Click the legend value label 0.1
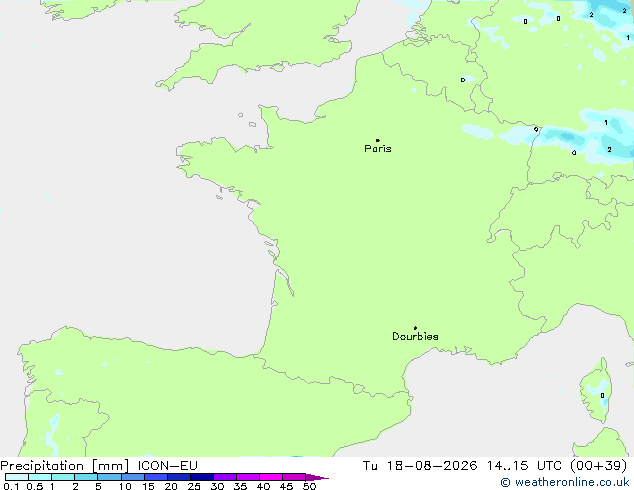 point(11,486)
